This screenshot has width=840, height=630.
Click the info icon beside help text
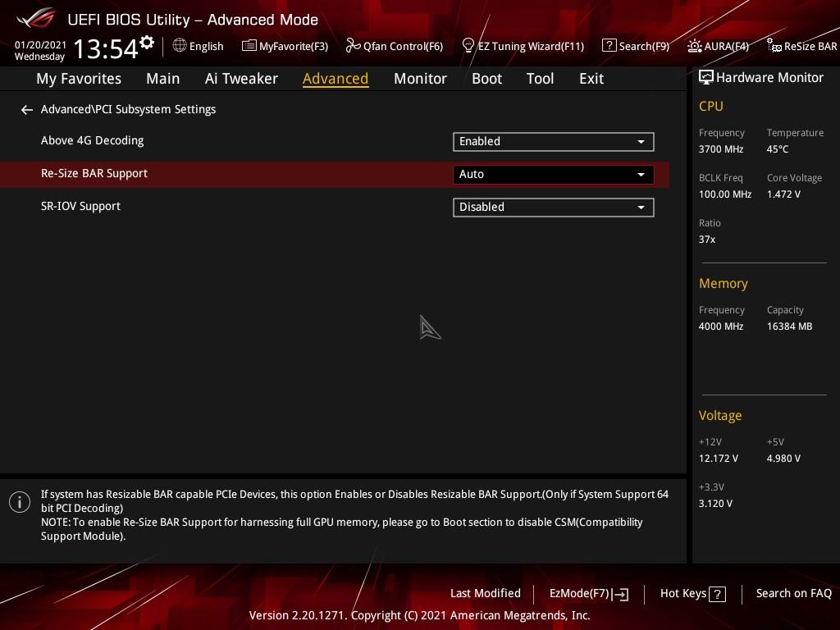(x=20, y=502)
